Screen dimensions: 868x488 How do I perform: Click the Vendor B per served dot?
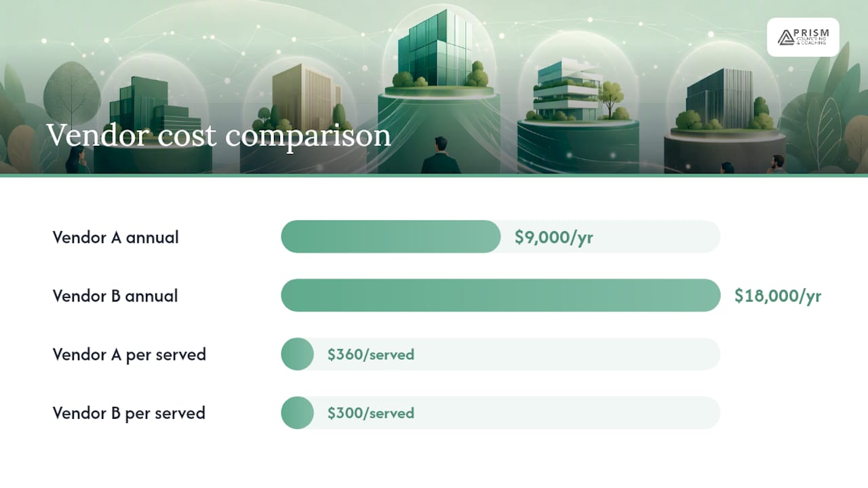point(297,413)
